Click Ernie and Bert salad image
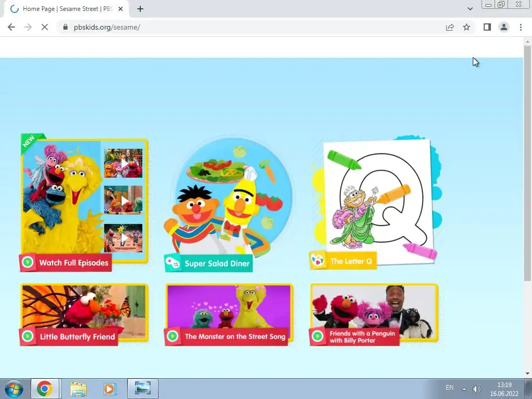 229,197
